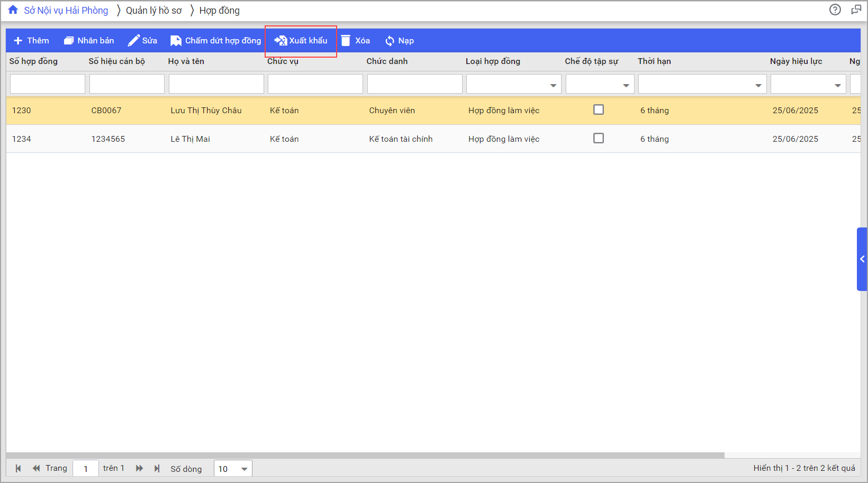Click the Nhân bản button label

pyautogui.click(x=96, y=41)
